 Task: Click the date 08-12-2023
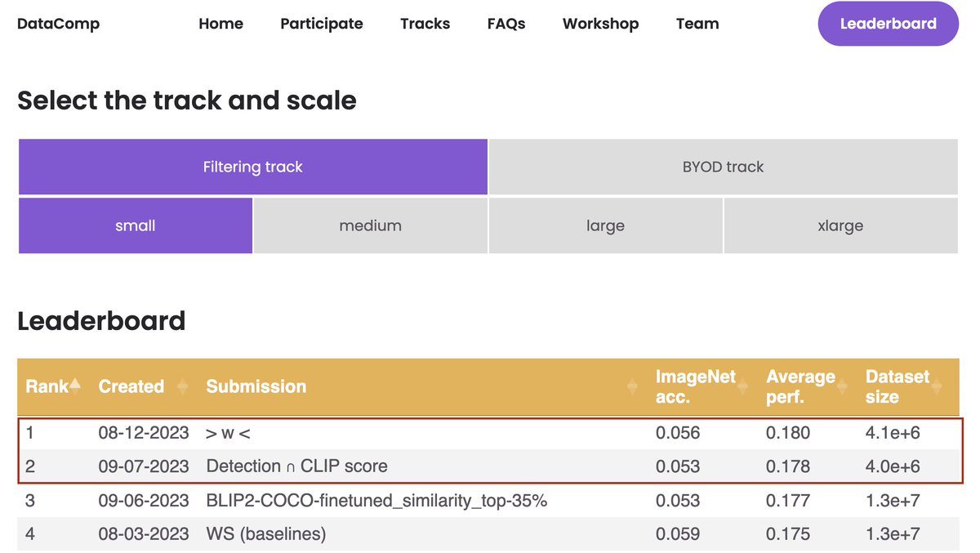point(144,433)
